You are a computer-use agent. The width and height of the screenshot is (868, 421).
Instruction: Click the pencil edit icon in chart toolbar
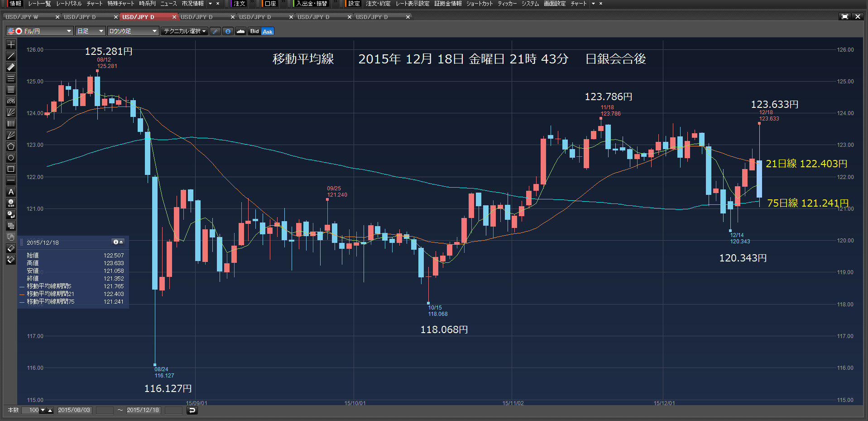(215, 31)
